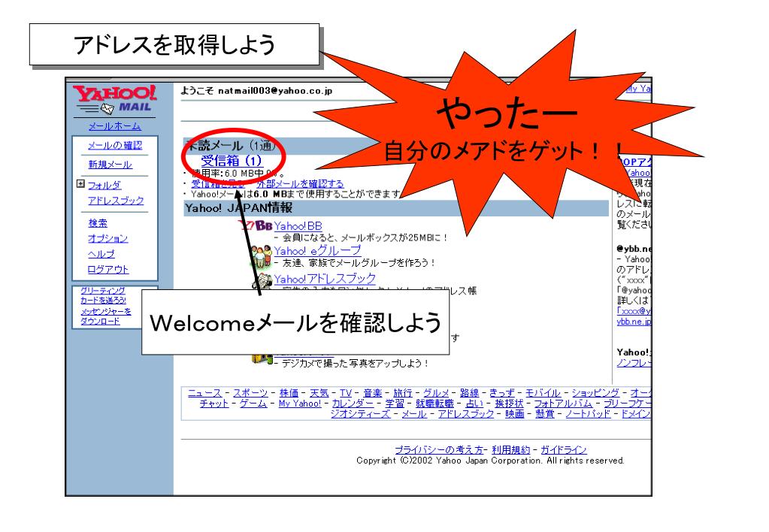Open 路線 in the footer directory
The height and width of the screenshot is (532, 769).
469,393
